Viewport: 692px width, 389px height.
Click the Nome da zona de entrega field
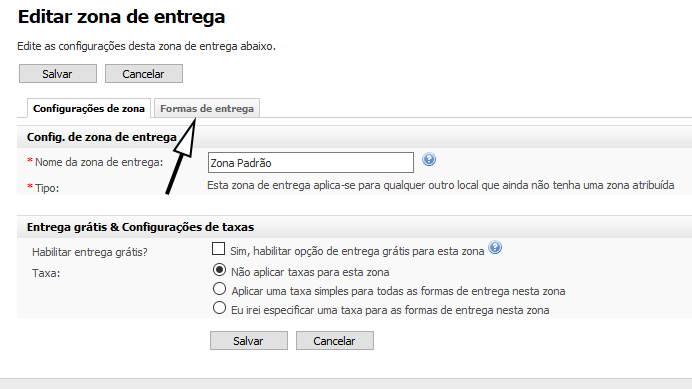point(311,162)
